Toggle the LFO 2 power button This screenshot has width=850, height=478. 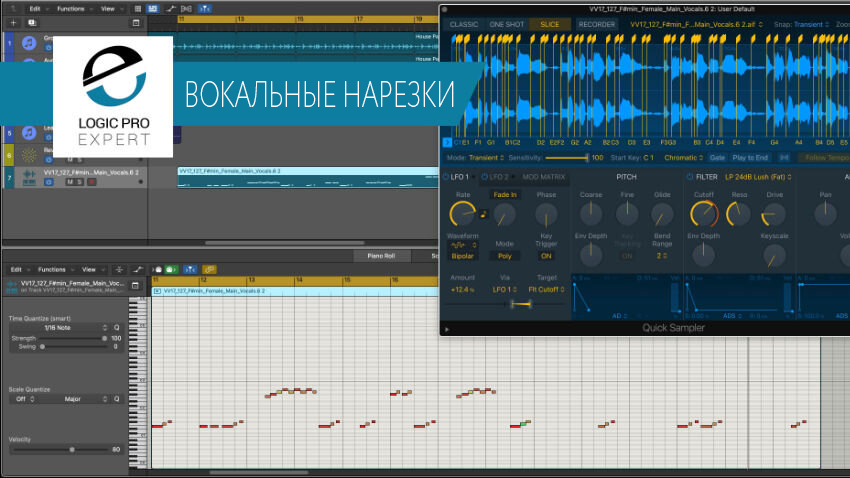pyautogui.click(x=484, y=177)
